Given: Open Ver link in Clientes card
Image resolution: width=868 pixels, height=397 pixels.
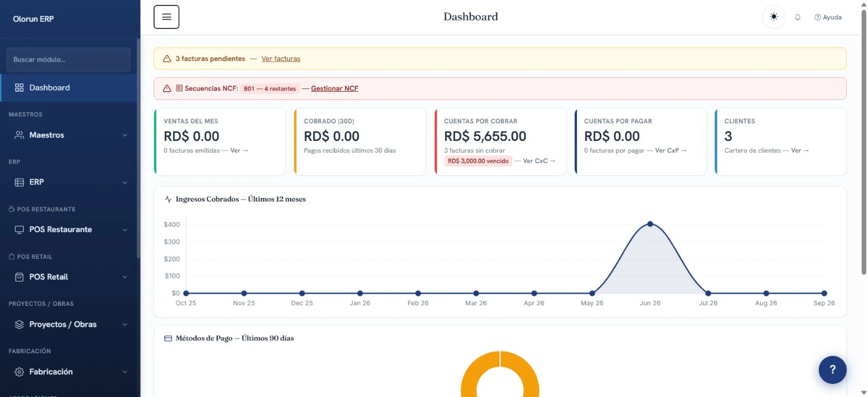Looking at the screenshot, I should 800,151.
